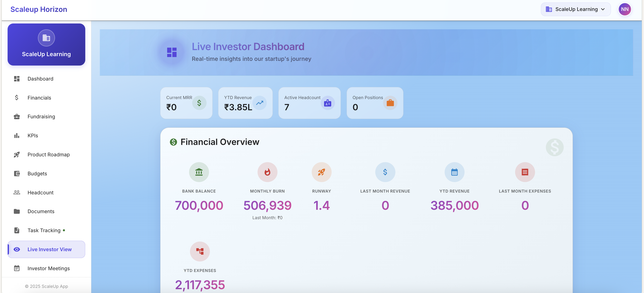Click the Investor Meetings calendar icon
This screenshot has width=644, height=293.
coord(17,268)
